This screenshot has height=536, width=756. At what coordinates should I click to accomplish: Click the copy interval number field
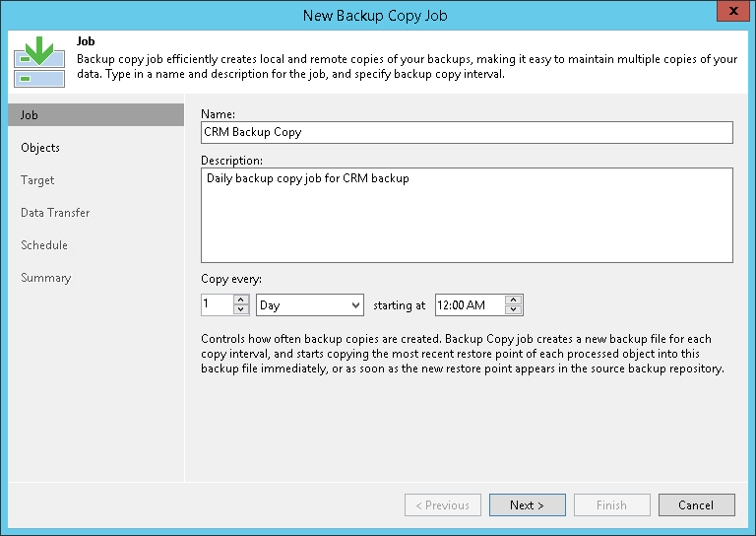pos(218,304)
